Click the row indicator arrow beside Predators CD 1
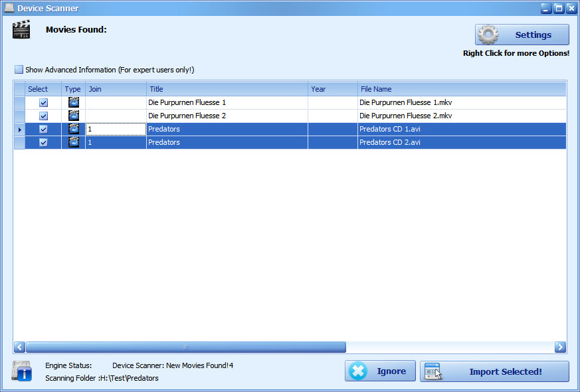580x392 pixels. [x=19, y=130]
